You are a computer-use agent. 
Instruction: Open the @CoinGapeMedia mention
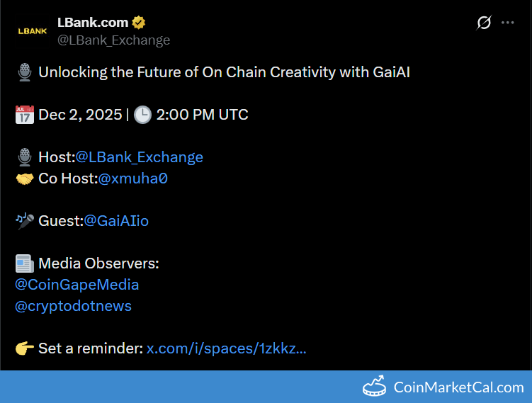[77, 285]
